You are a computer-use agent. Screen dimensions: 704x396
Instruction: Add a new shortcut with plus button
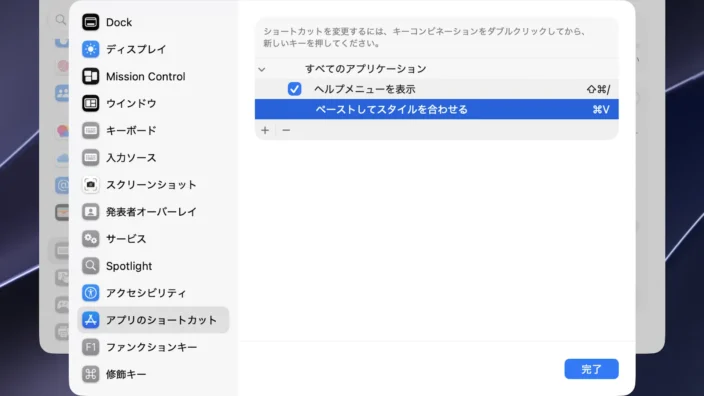click(265, 130)
